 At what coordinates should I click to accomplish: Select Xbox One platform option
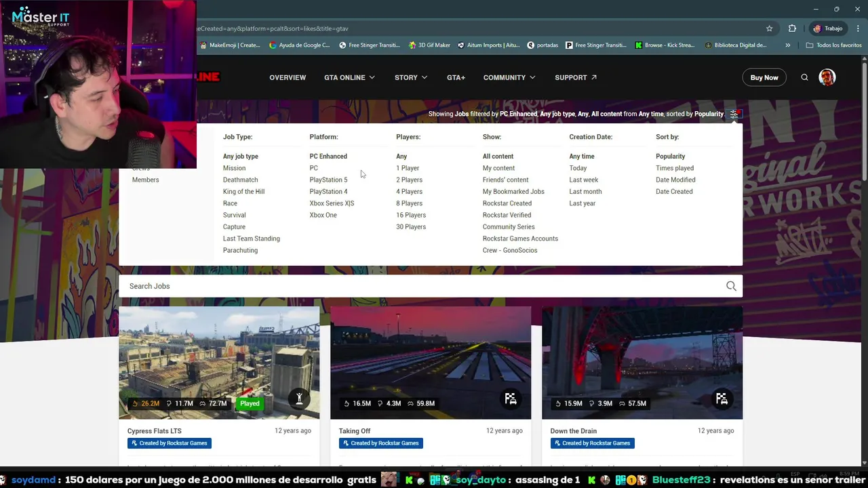coord(323,215)
